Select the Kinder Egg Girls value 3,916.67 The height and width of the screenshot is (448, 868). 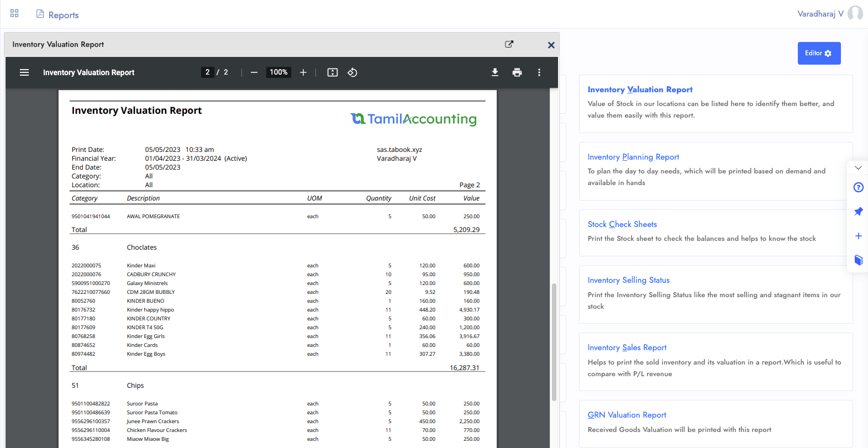pyautogui.click(x=469, y=336)
